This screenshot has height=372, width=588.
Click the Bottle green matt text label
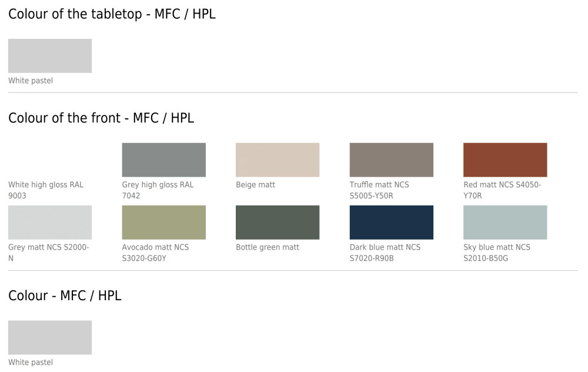click(268, 247)
